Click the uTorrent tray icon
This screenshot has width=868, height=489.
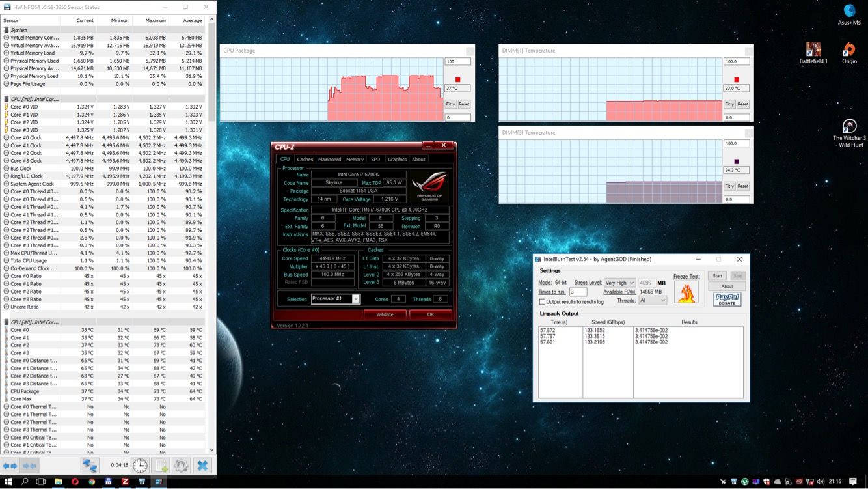click(x=745, y=482)
